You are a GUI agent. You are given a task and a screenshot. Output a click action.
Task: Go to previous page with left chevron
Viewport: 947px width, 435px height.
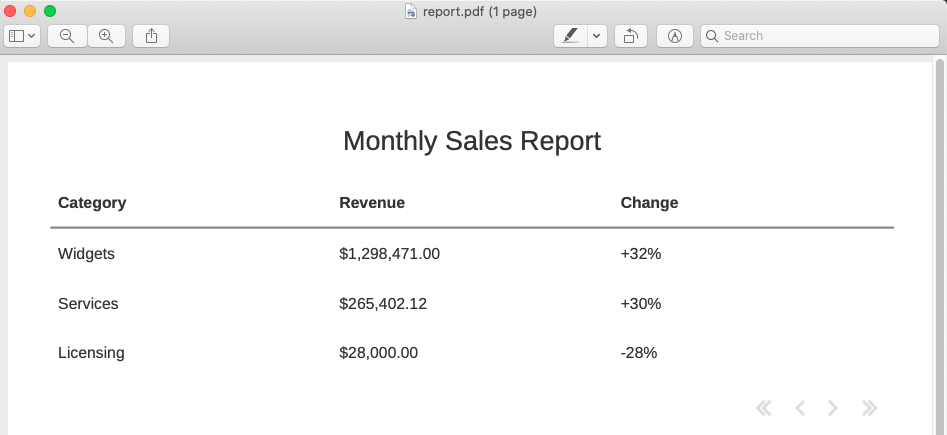point(800,408)
